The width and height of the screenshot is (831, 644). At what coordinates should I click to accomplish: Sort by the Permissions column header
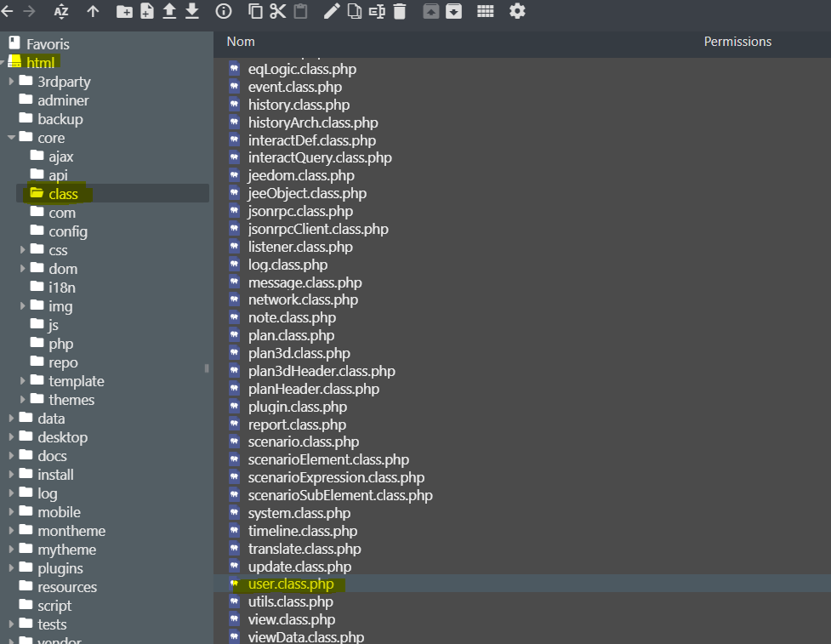tap(737, 42)
